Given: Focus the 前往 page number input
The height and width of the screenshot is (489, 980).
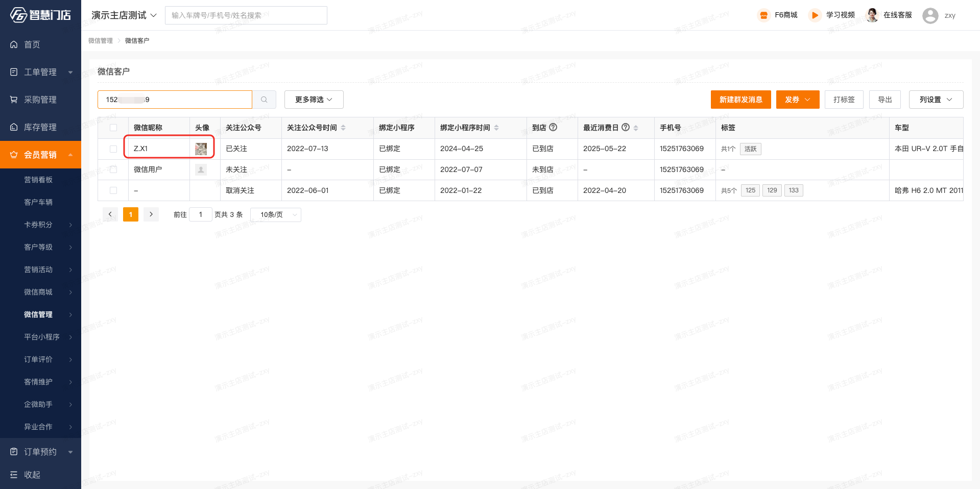Looking at the screenshot, I should (x=201, y=215).
